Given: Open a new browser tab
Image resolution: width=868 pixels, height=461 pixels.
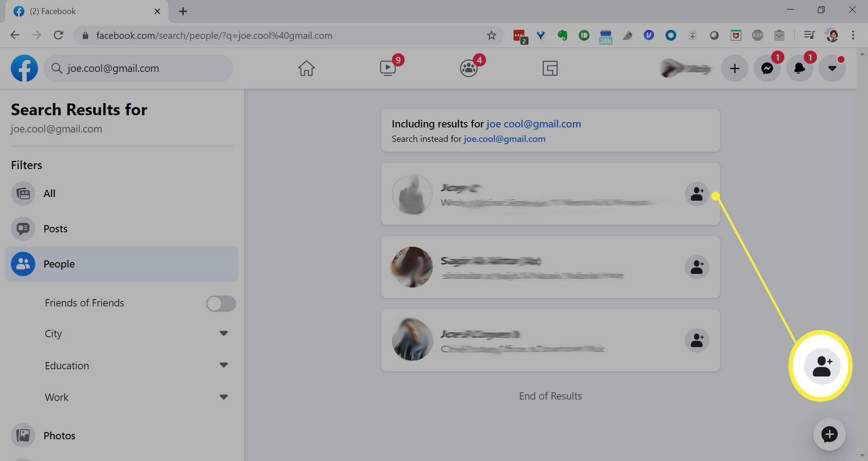Looking at the screenshot, I should click(x=183, y=11).
